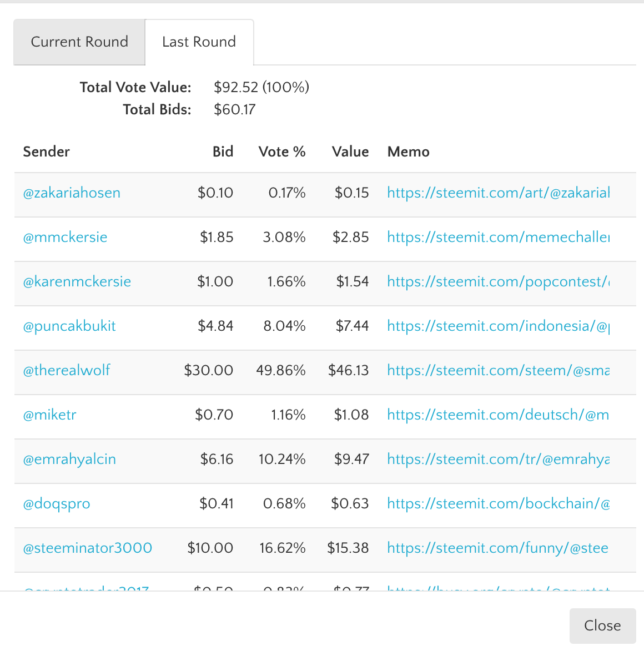Click the @therealwolf sender name

pyautogui.click(x=67, y=371)
